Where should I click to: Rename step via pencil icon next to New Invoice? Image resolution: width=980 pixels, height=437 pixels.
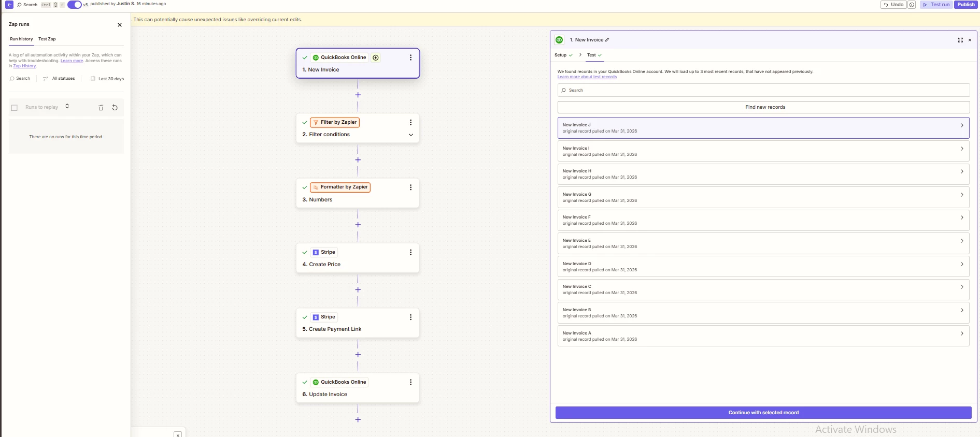point(607,40)
